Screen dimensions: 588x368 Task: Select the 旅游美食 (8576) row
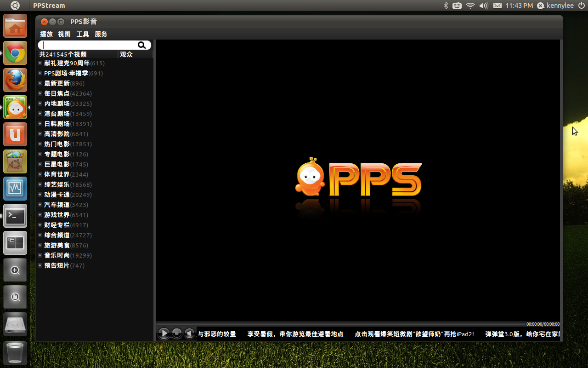click(95, 245)
